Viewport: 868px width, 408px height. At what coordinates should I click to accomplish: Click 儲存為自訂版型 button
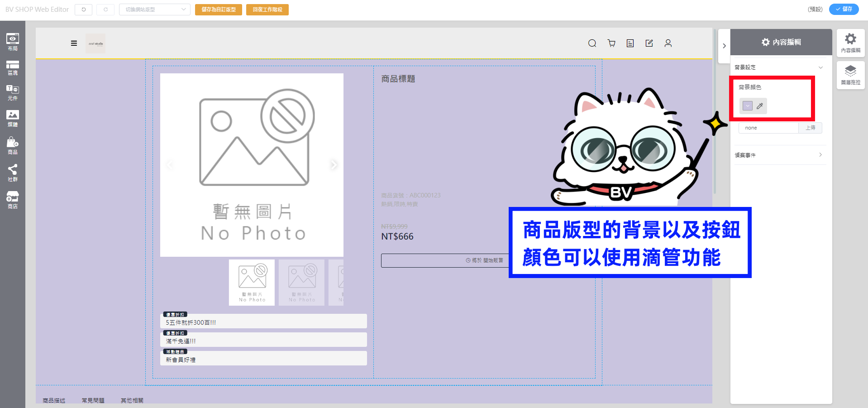219,10
